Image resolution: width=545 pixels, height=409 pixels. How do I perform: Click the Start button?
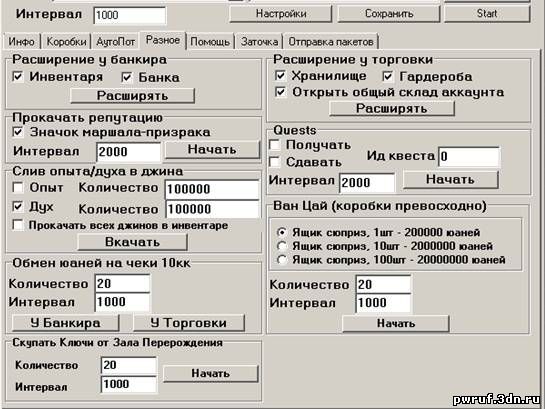pyautogui.click(x=487, y=14)
